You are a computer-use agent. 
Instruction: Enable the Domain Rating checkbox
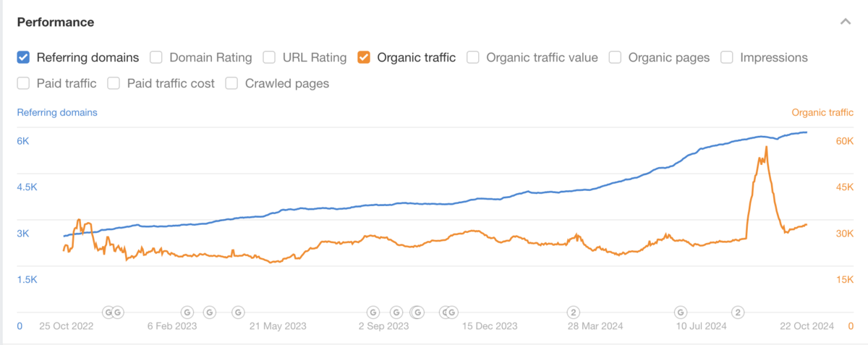[x=156, y=57]
